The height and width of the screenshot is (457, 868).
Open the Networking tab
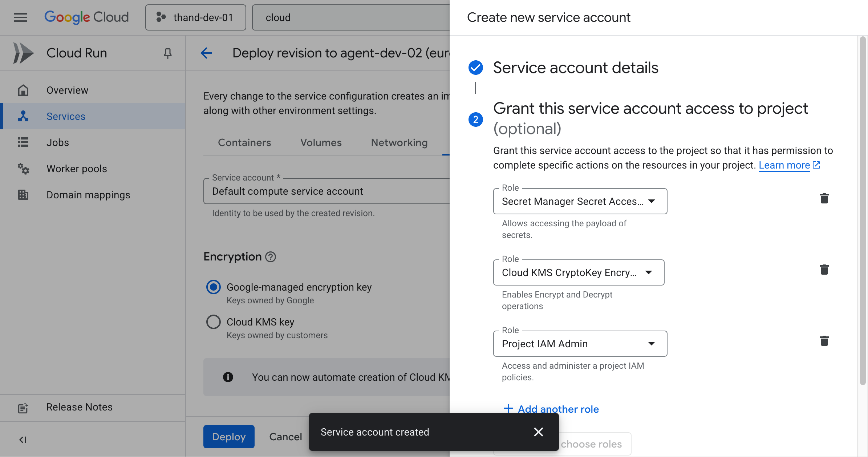[x=399, y=143]
